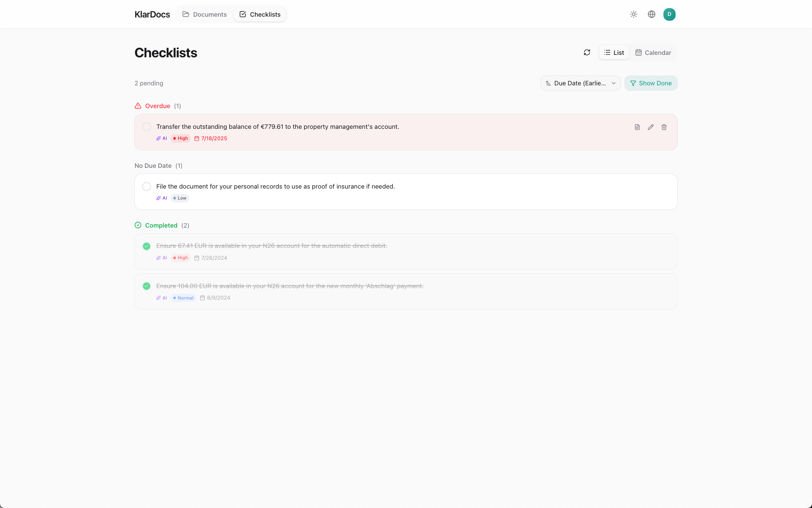Uncheck the completed 67.41 EUR task
812x508 pixels.
(147, 246)
